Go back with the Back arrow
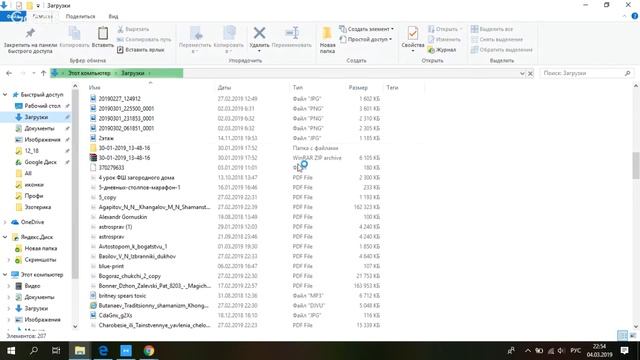This screenshot has height=360, width=640. (9, 73)
